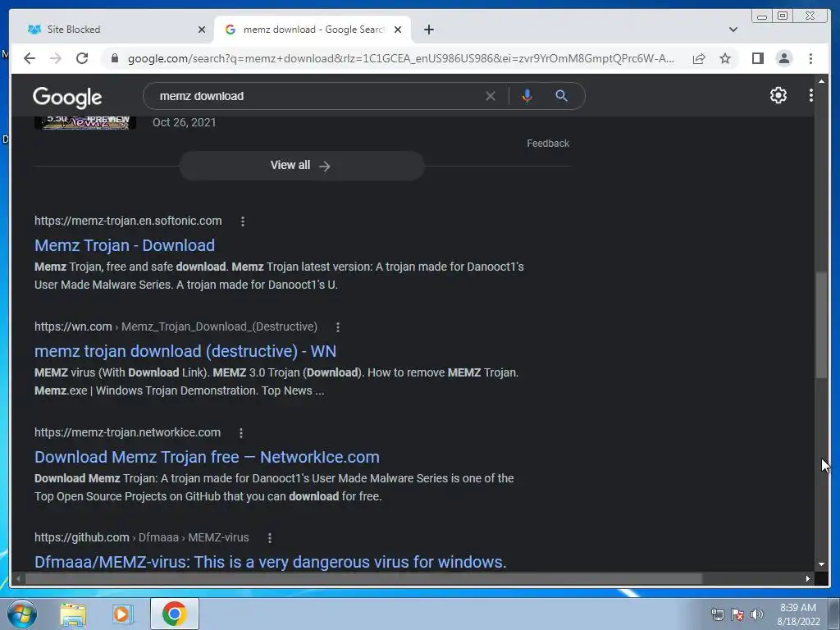Open Windows Explorer from the taskbar
The width and height of the screenshot is (840, 630).
pyautogui.click(x=73, y=614)
